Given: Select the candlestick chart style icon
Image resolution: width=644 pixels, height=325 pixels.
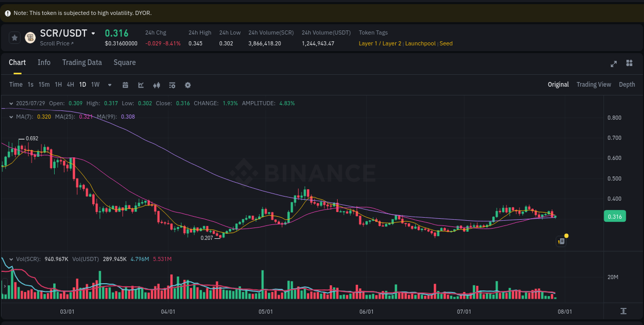Looking at the screenshot, I should coord(157,85).
